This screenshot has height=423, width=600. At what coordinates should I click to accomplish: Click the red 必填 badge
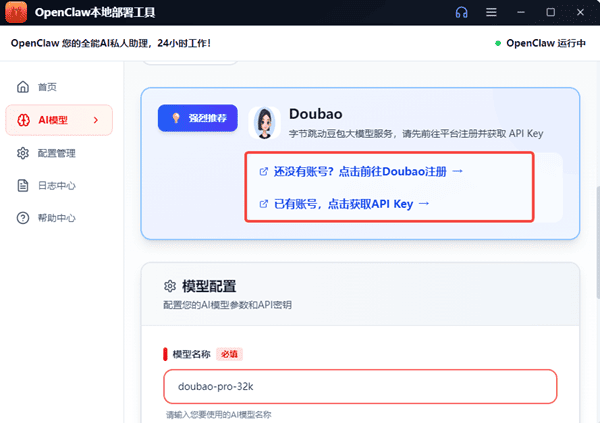click(x=229, y=354)
